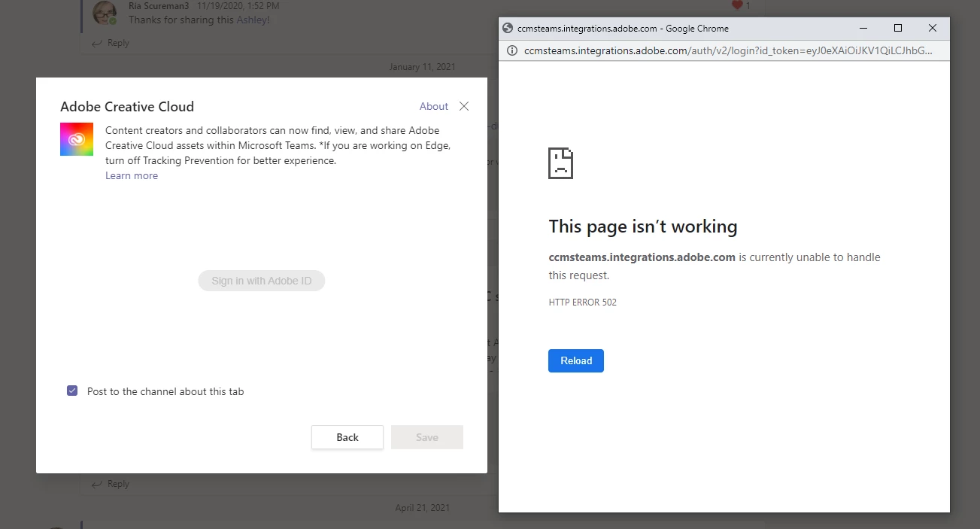The image size is (980, 529).
Task: Click the This page isn't working heading
Action: (x=643, y=226)
